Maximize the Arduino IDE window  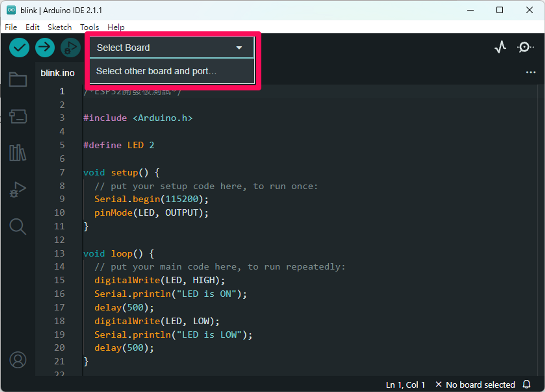point(500,10)
